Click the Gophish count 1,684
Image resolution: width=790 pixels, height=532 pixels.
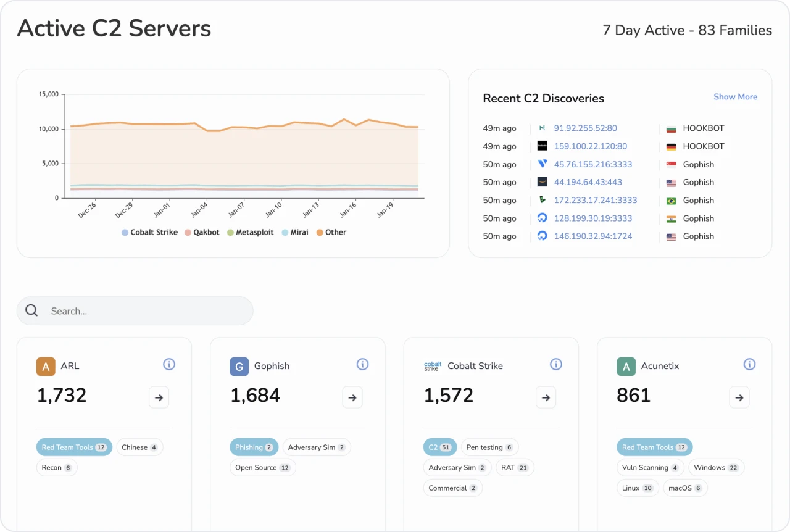click(255, 396)
